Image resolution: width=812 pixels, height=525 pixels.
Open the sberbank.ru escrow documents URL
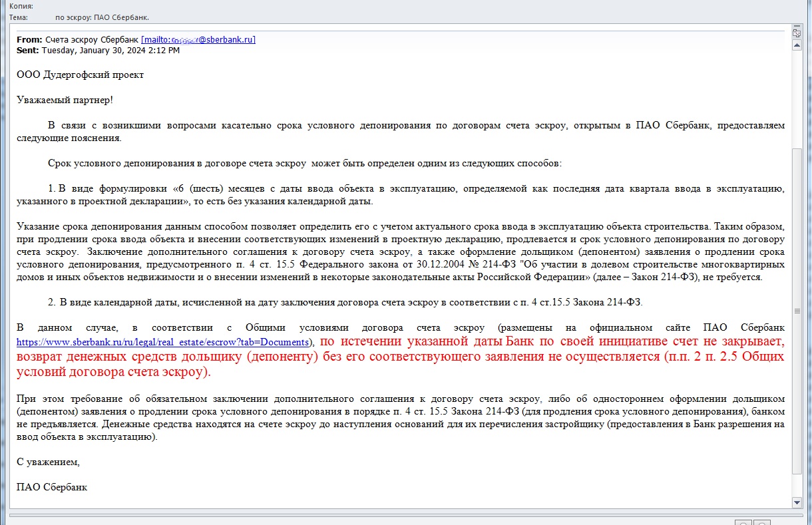click(163, 342)
